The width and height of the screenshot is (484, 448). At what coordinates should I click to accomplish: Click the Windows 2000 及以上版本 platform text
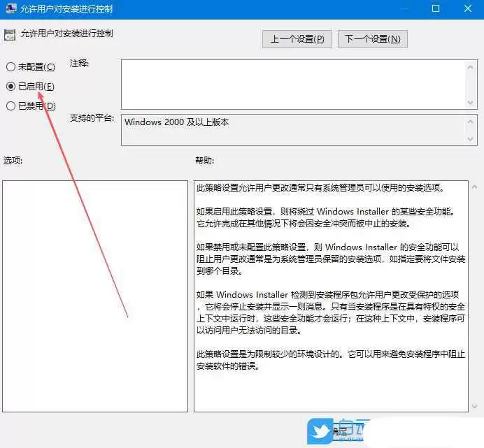(176, 122)
